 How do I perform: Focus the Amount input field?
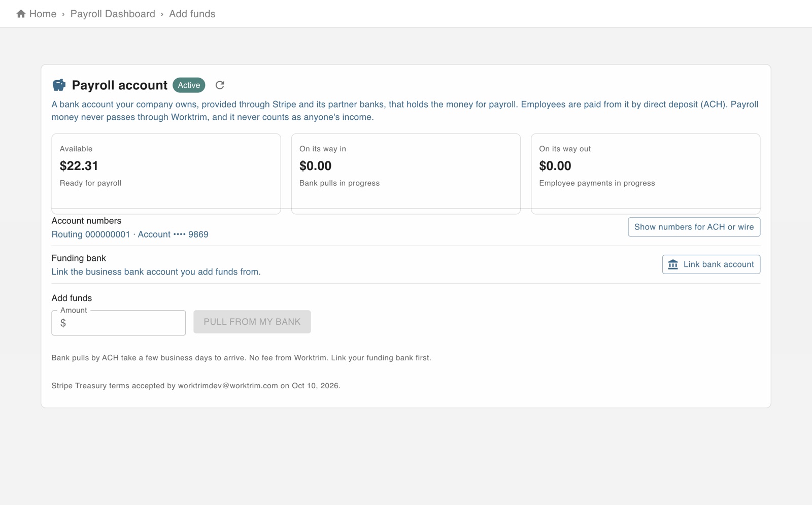coord(119,323)
